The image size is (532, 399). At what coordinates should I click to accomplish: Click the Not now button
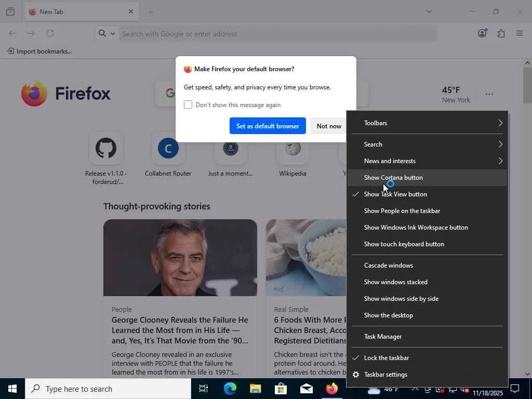click(328, 126)
